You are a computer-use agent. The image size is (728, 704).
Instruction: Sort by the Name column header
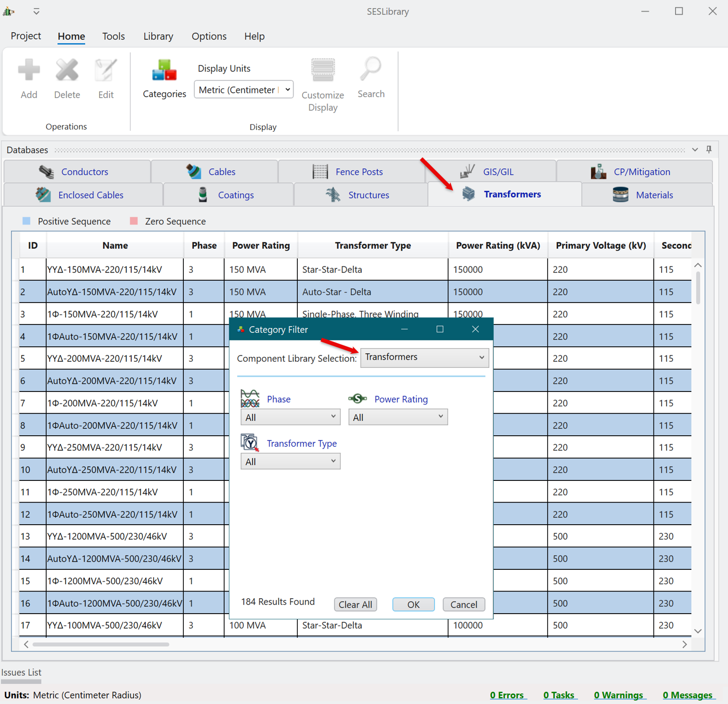pos(115,245)
